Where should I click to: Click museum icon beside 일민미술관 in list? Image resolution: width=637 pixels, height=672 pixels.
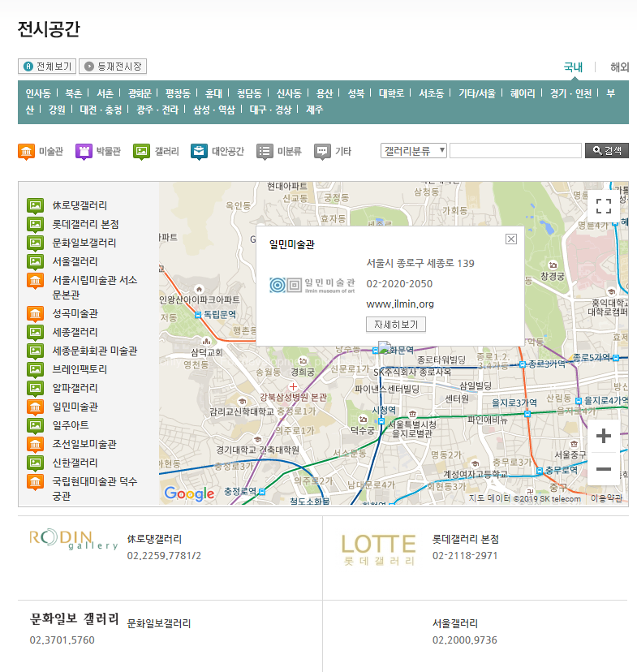click(x=35, y=407)
